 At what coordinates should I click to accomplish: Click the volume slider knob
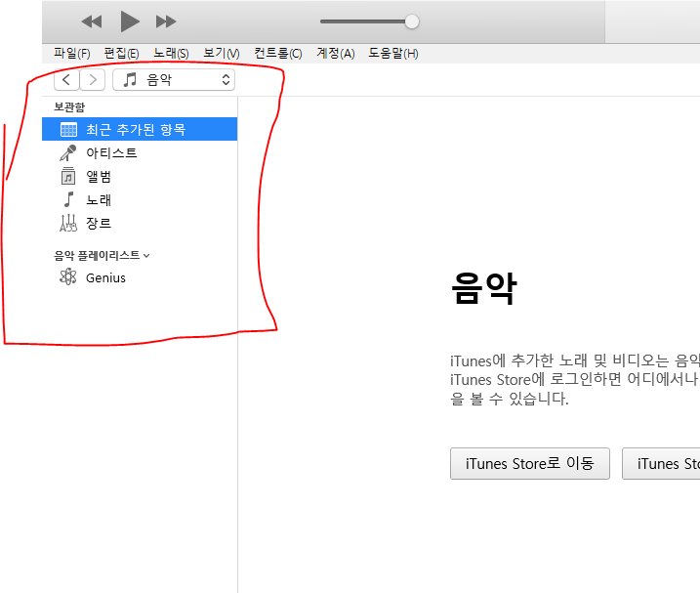[412, 21]
